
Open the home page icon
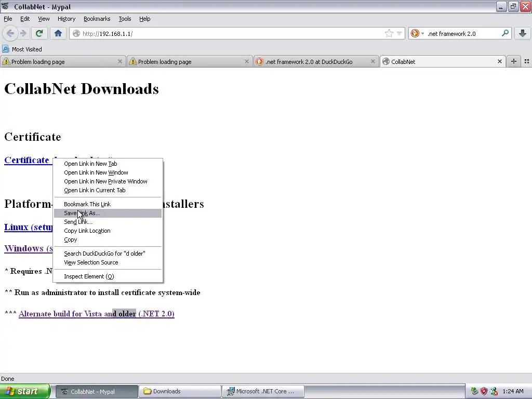[58, 33]
